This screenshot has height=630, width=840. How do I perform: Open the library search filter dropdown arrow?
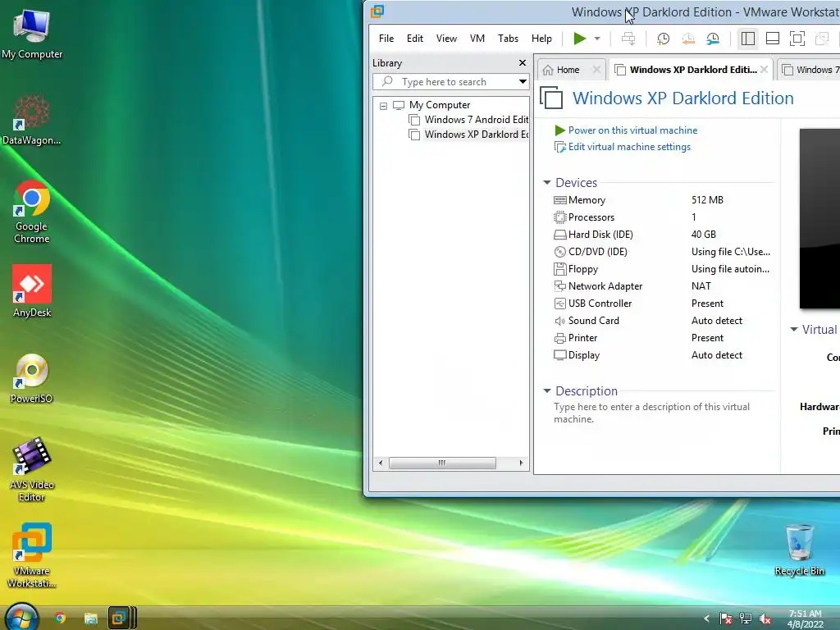click(523, 82)
